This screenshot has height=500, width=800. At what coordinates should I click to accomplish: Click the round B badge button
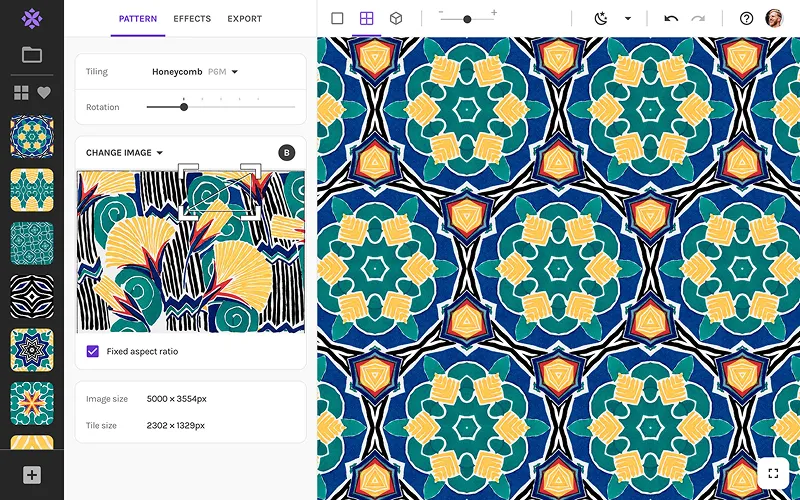(x=287, y=153)
